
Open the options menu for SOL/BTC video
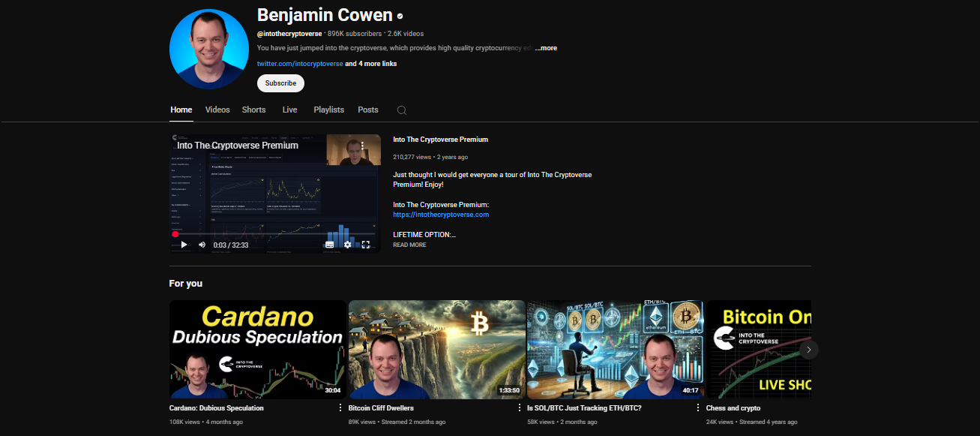[x=699, y=407]
